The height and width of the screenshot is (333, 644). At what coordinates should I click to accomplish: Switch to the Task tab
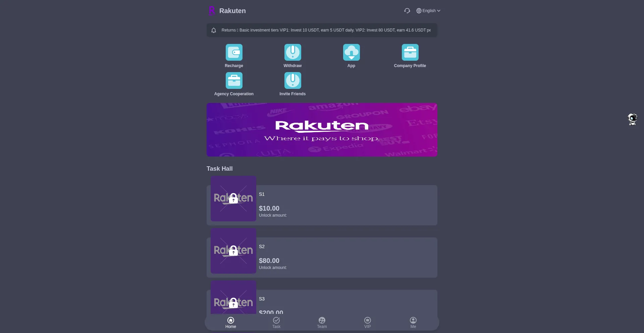276,323
